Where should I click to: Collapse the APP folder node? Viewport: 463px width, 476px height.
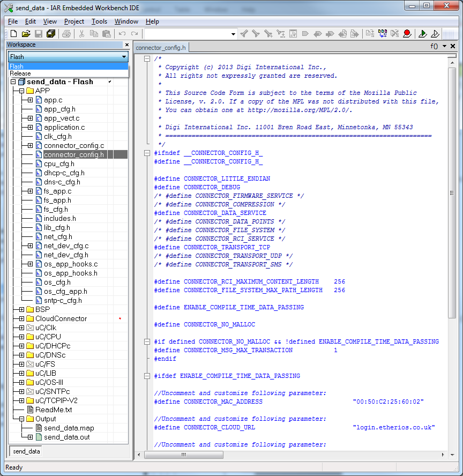[x=21, y=91]
